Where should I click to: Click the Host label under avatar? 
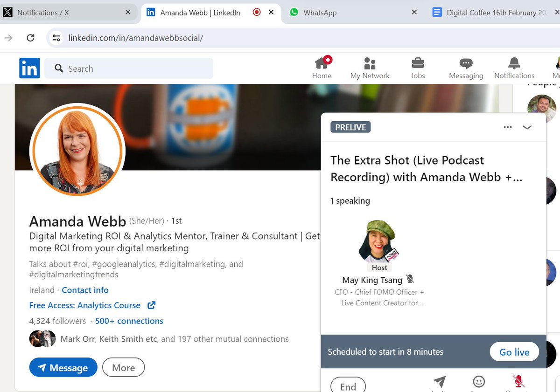coord(379,268)
